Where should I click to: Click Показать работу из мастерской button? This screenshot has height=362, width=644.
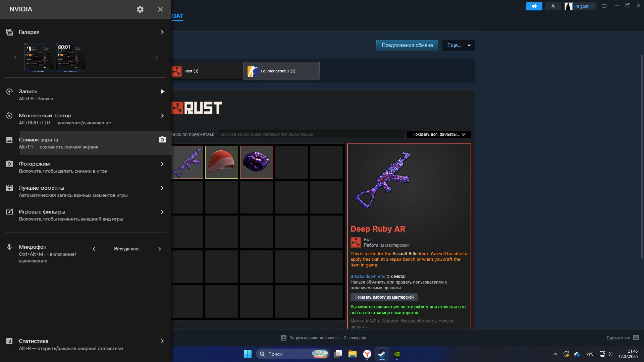(384, 297)
